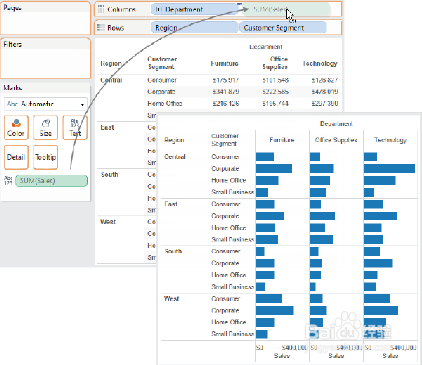Click South region label in text table
Viewport: 422px width, 365px height.
109,174
